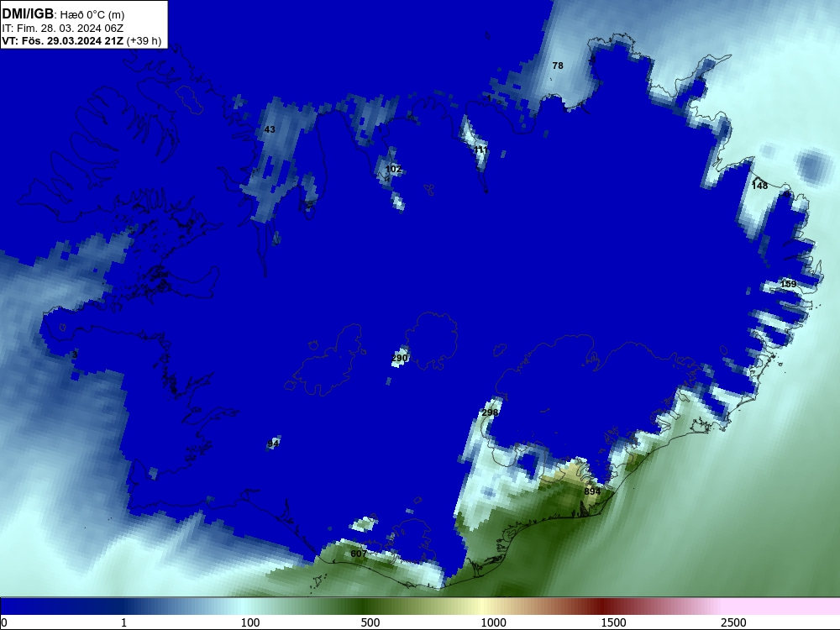Click the map value 78
Screen dimensions: 840x630
[558, 66]
